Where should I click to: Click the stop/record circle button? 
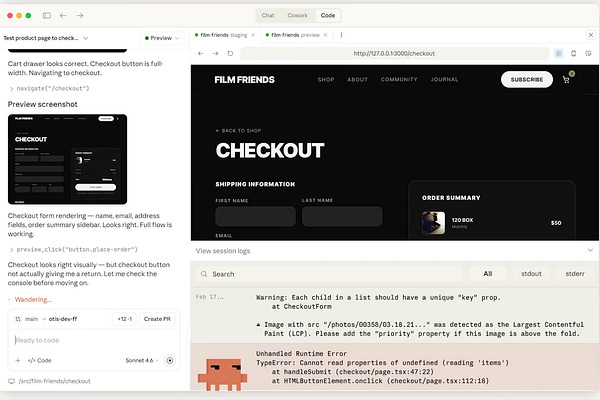pyautogui.click(x=170, y=360)
